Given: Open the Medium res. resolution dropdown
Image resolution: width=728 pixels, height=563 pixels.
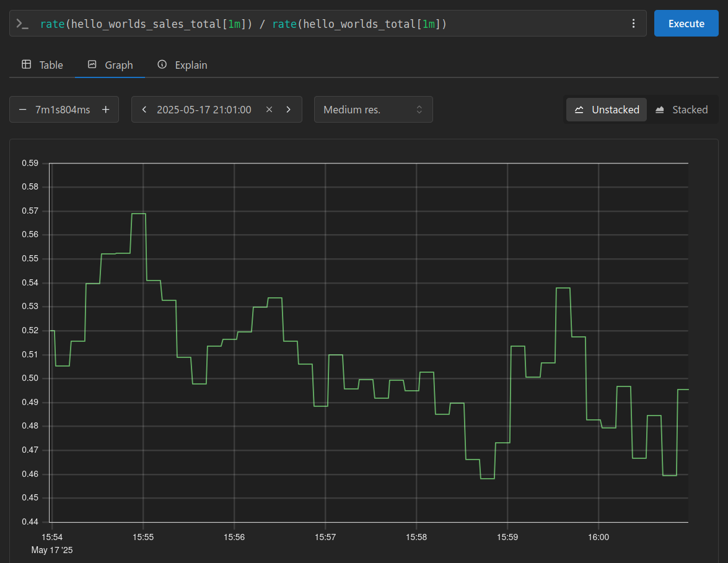Looking at the screenshot, I should point(373,110).
